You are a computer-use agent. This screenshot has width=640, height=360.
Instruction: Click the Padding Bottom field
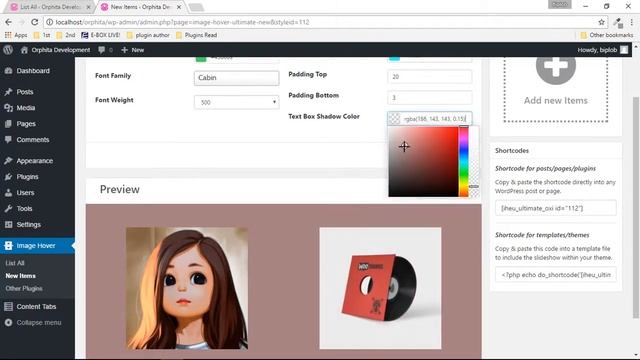430,98
